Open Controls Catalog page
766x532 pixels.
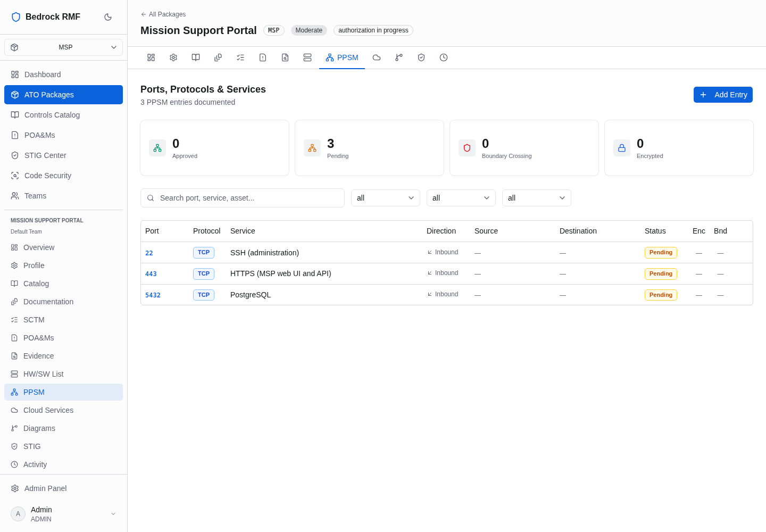[x=64, y=115]
